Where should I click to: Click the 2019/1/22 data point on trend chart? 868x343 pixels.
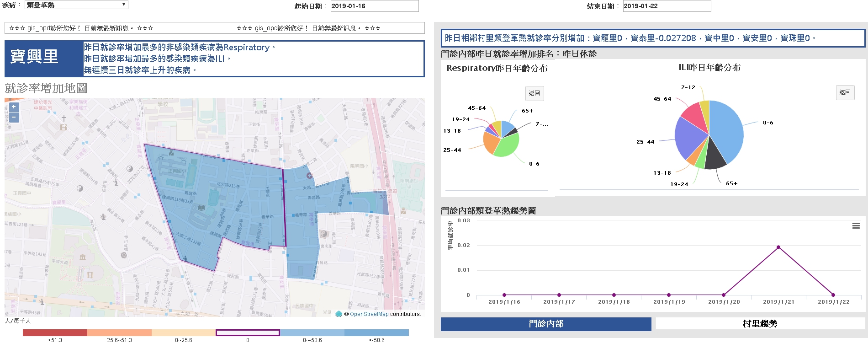(833, 295)
